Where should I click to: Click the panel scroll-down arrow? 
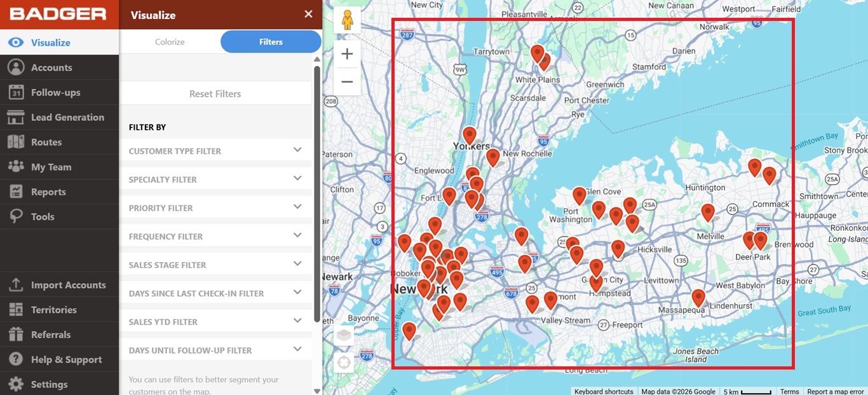[317, 391]
